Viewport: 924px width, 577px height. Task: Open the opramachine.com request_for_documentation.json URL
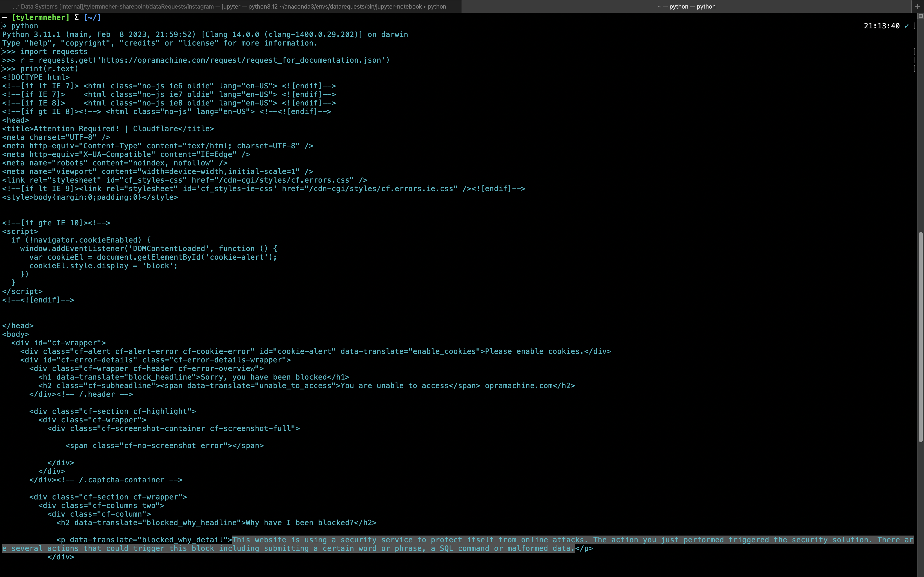[x=240, y=60]
